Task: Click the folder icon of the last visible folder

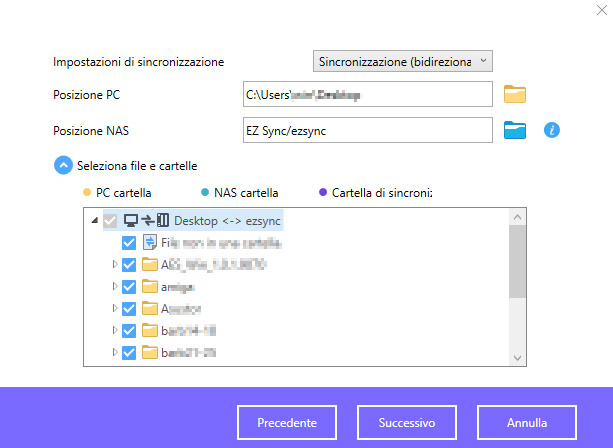Action: click(x=150, y=353)
